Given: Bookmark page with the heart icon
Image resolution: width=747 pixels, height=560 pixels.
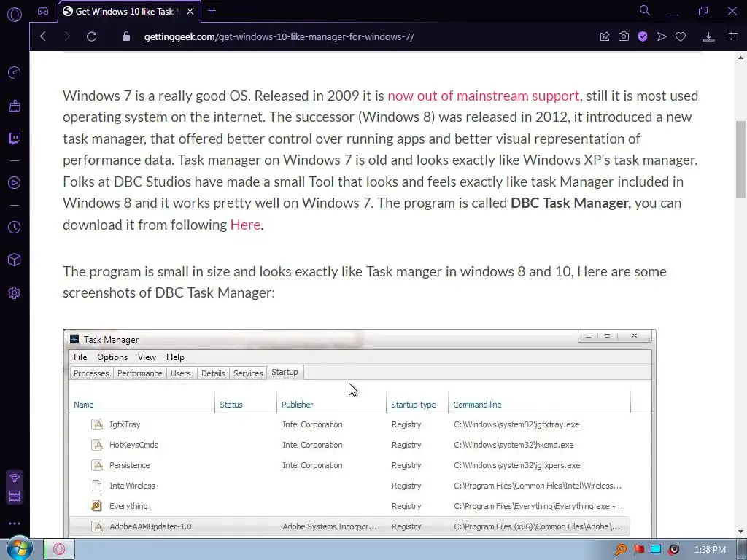Looking at the screenshot, I should coord(681,36).
